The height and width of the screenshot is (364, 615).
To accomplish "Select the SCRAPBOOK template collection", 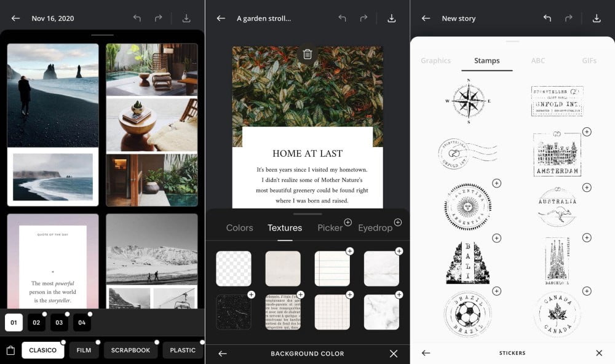I will (130, 350).
